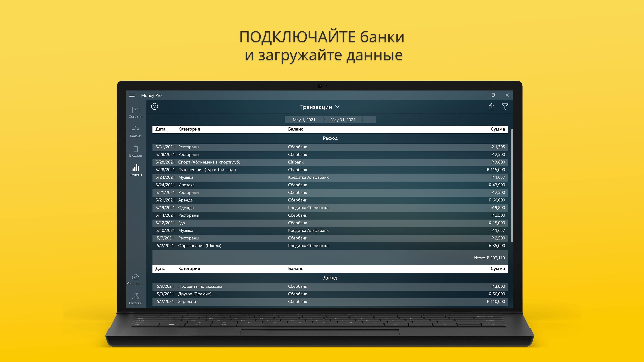The image size is (644, 362).
Task: Click the ₽ 115,000 amount
Action: pos(496,170)
